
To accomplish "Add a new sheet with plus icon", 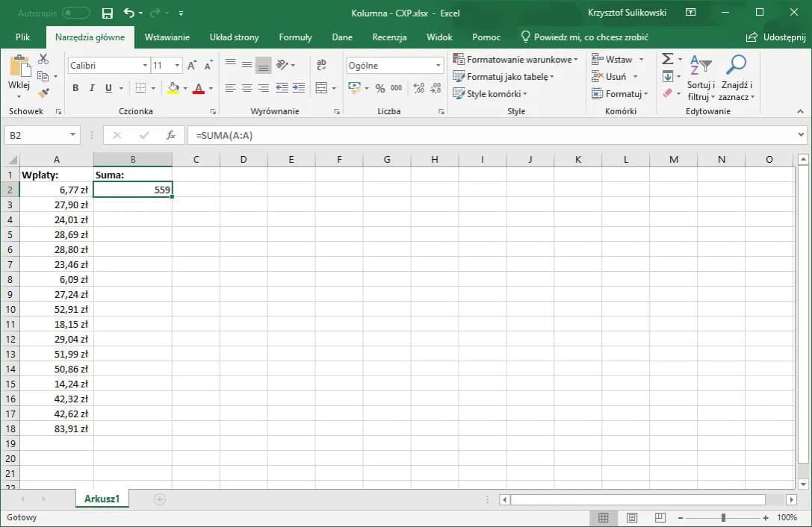I will click(159, 499).
